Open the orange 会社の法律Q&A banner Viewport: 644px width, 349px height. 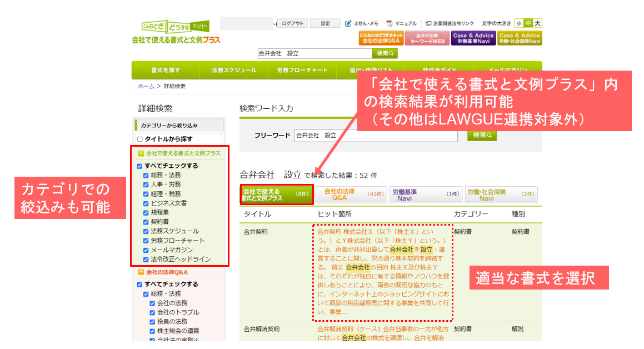pos(381,38)
